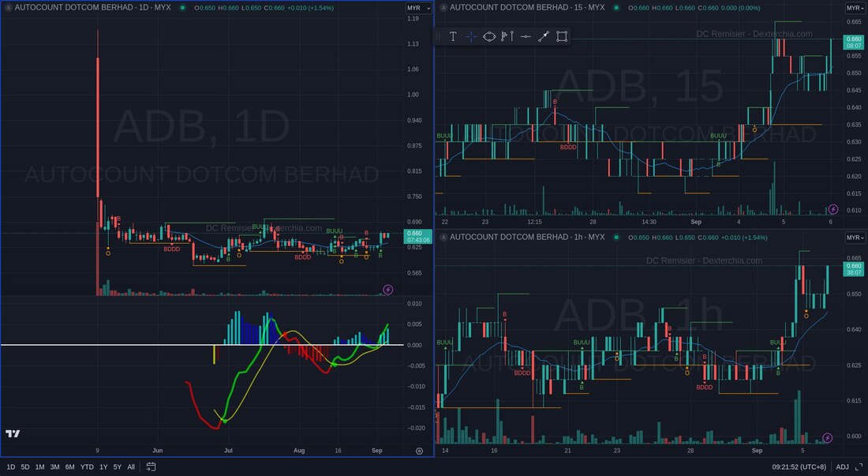Click the symbol logo icon in 1D chart header

coord(9,8)
